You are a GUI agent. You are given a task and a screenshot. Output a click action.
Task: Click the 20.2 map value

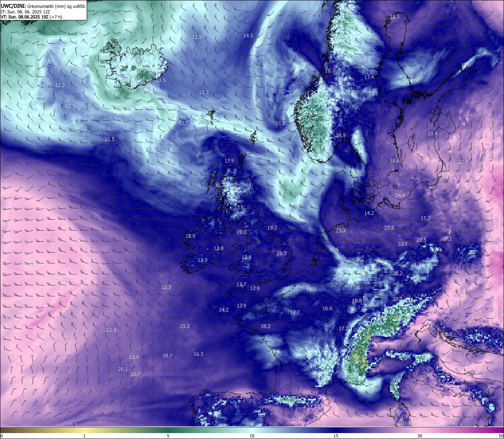tap(397, 273)
